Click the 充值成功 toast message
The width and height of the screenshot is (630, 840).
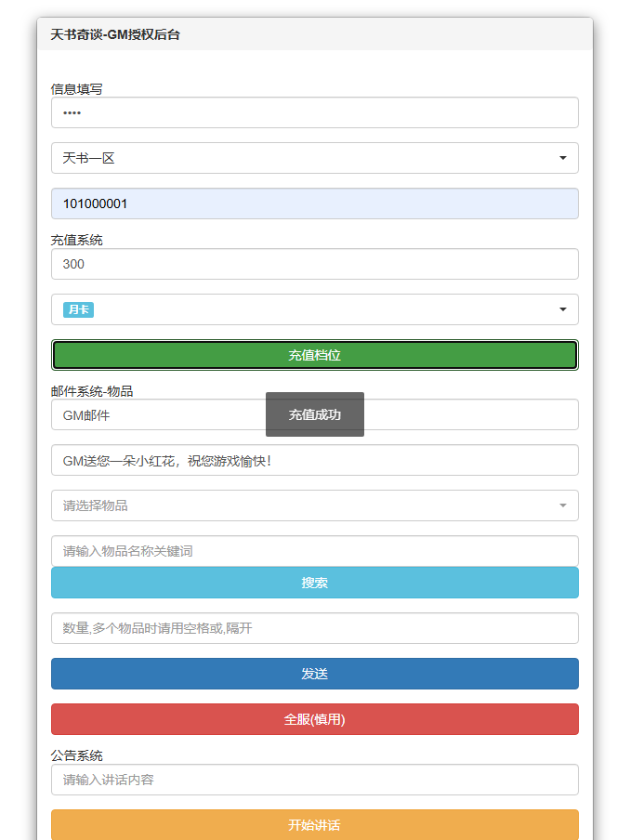click(314, 414)
